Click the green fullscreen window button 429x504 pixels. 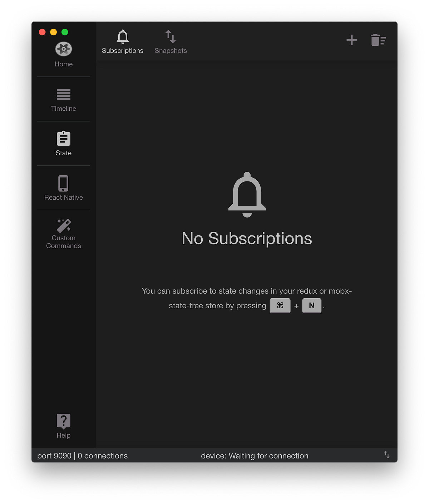click(65, 32)
